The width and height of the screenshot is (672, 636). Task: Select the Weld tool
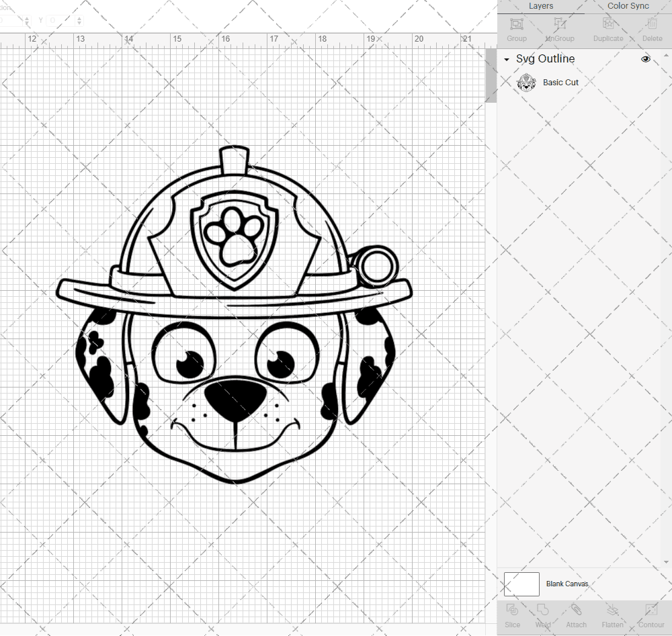tap(542, 616)
